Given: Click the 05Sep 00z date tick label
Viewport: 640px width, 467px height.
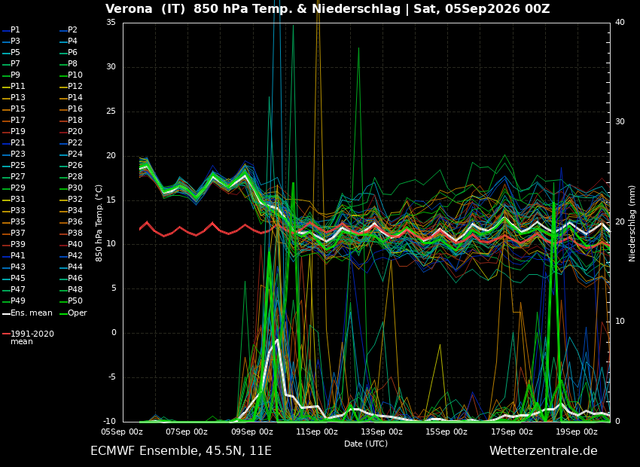Looking at the screenshot, I should (122, 432).
